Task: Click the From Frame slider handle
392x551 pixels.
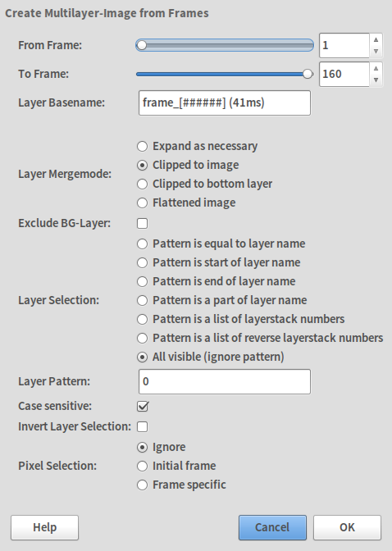Action: click(x=142, y=45)
